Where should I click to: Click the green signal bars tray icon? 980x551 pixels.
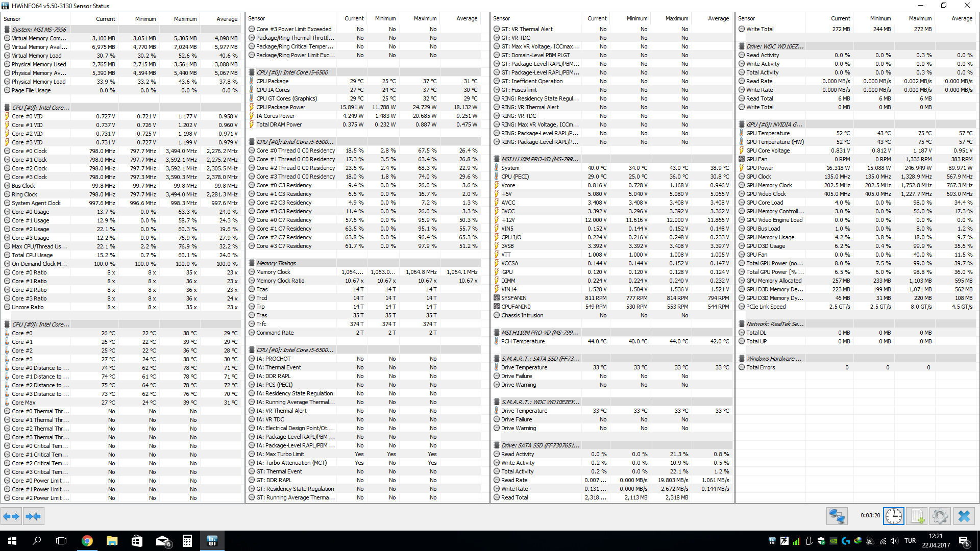point(797,541)
